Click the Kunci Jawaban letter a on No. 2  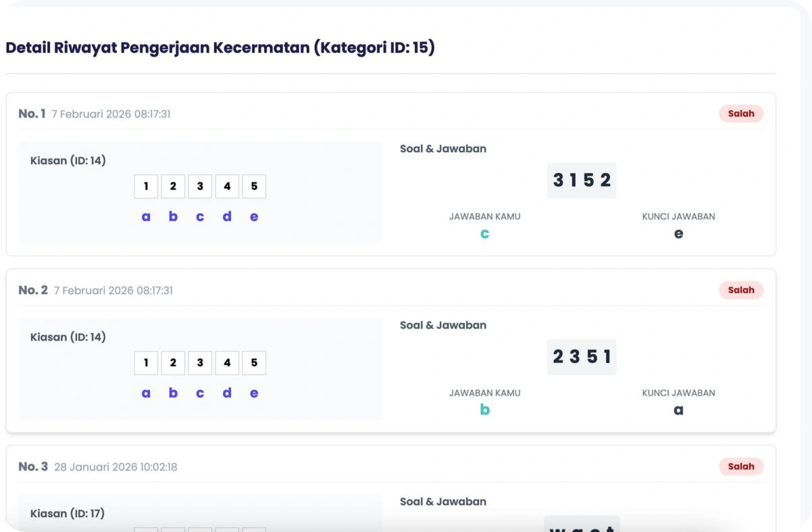tap(678, 410)
